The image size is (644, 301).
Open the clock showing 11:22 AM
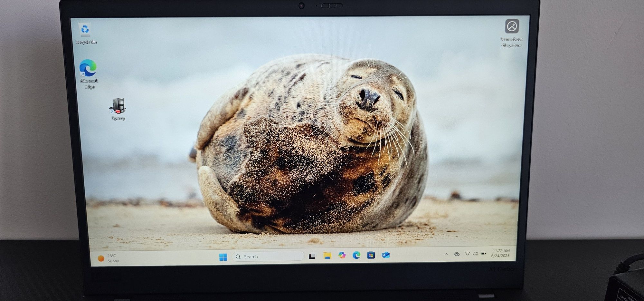click(x=500, y=253)
